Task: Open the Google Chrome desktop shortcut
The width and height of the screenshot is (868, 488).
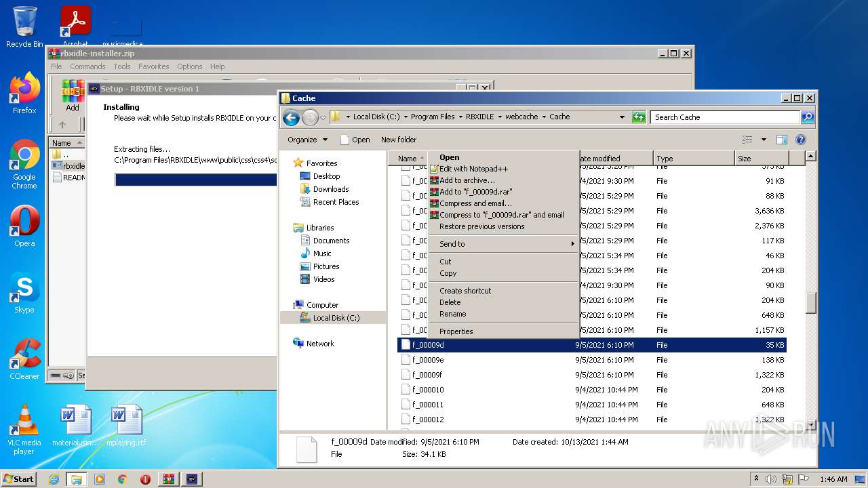Action: [24, 165]
